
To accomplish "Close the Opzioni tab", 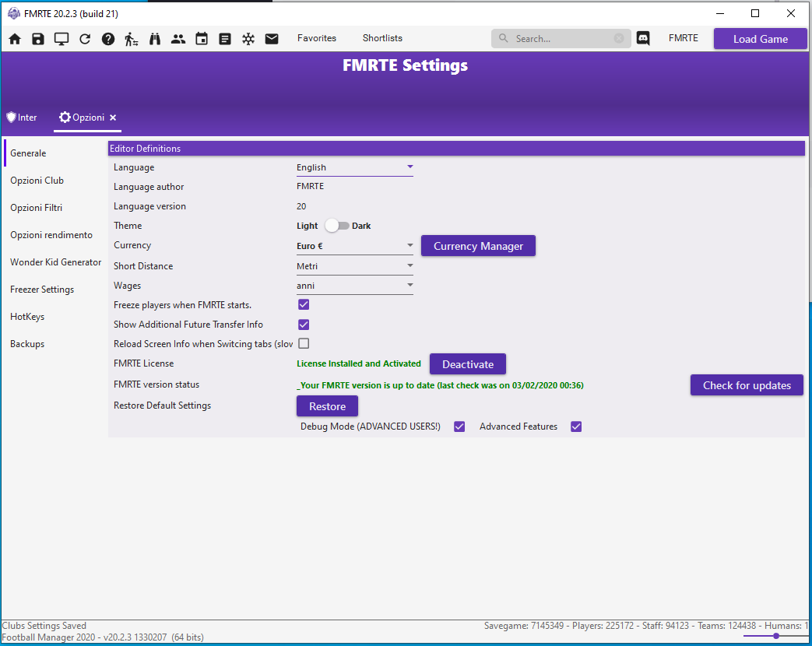I will pos(113,118).
